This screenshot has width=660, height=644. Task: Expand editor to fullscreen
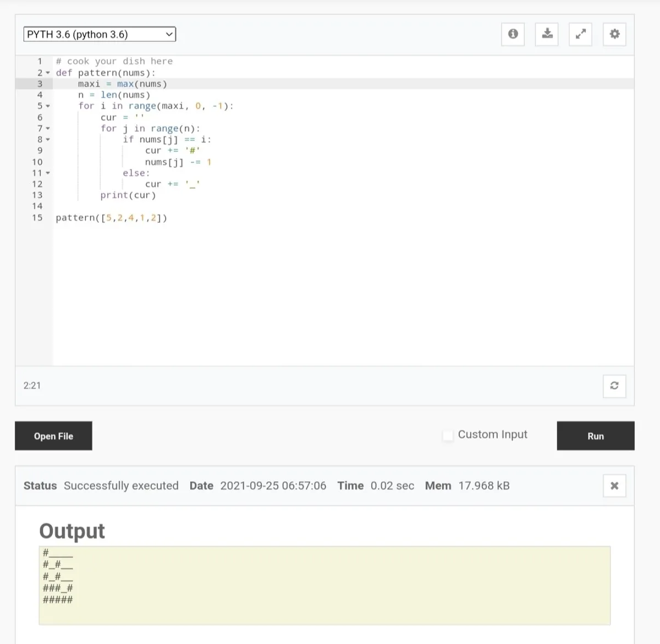point(580,34)
